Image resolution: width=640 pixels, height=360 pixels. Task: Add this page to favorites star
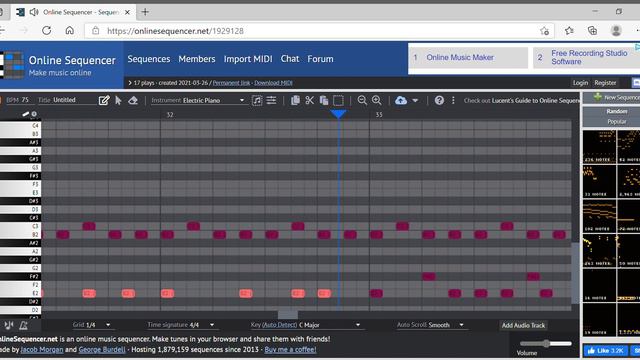pos(544,31)
